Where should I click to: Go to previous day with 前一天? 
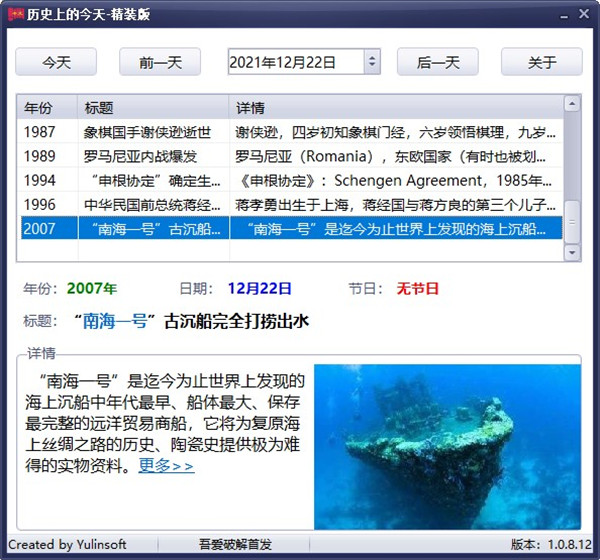tap(160, 62)
